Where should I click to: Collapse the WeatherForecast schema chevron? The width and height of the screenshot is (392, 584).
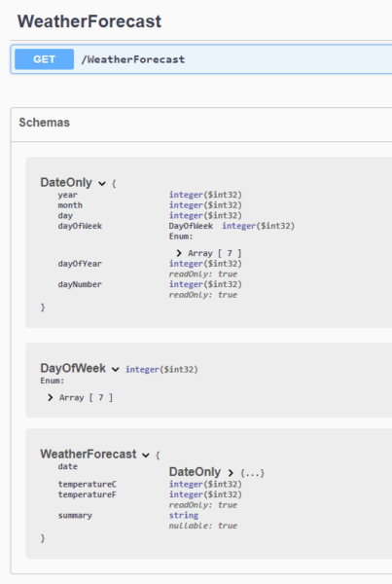pos(146,456)
